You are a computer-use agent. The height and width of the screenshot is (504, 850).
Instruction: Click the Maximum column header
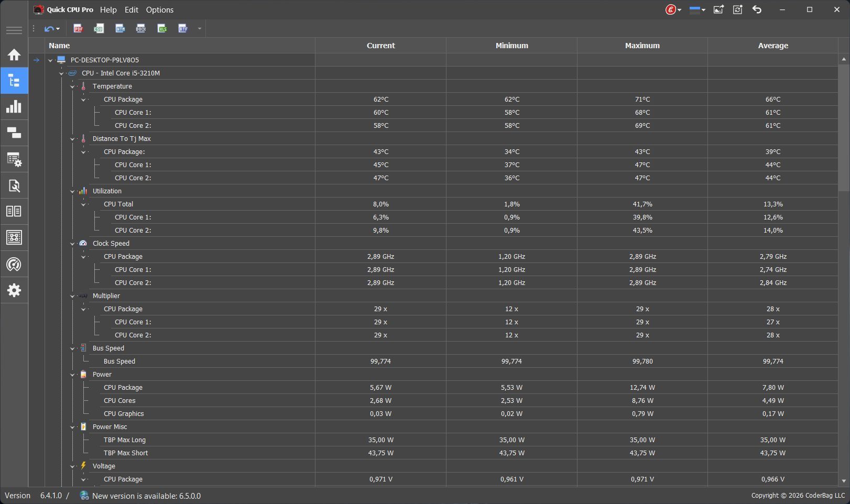click(x=642, y=46)
